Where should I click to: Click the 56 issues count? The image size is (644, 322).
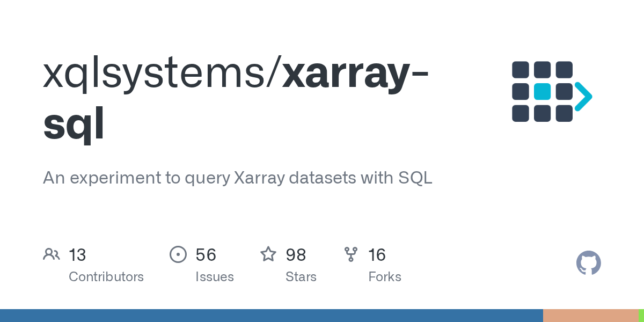[x=206, y=255]
